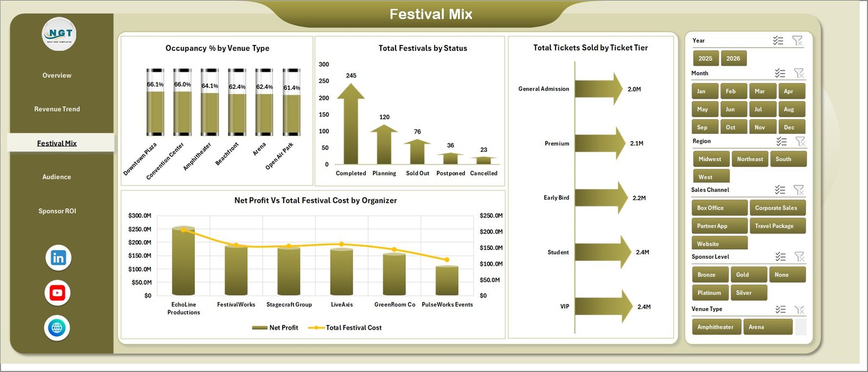
Task: Select the Oct month slicer
Action: tap(733, 127)
